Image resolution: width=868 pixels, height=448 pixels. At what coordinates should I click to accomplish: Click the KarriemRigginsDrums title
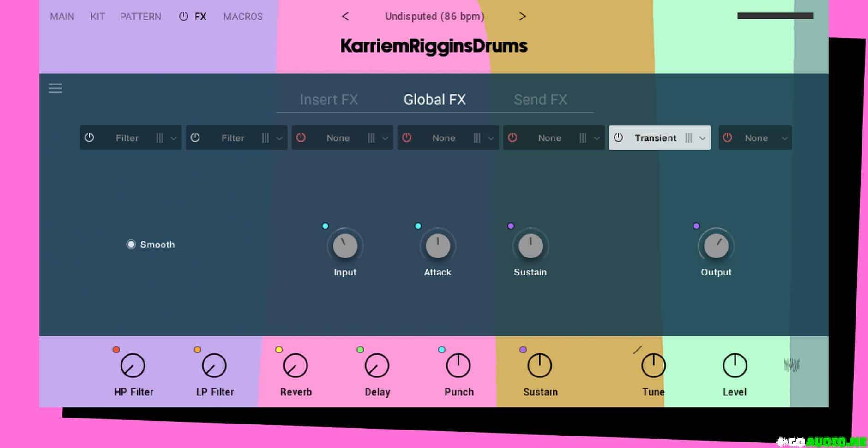coord(434,46)
